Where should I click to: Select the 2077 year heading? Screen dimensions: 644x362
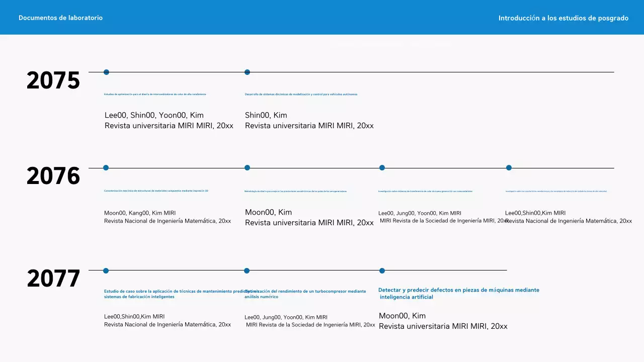pyautogui.click(x=53, y=279)
